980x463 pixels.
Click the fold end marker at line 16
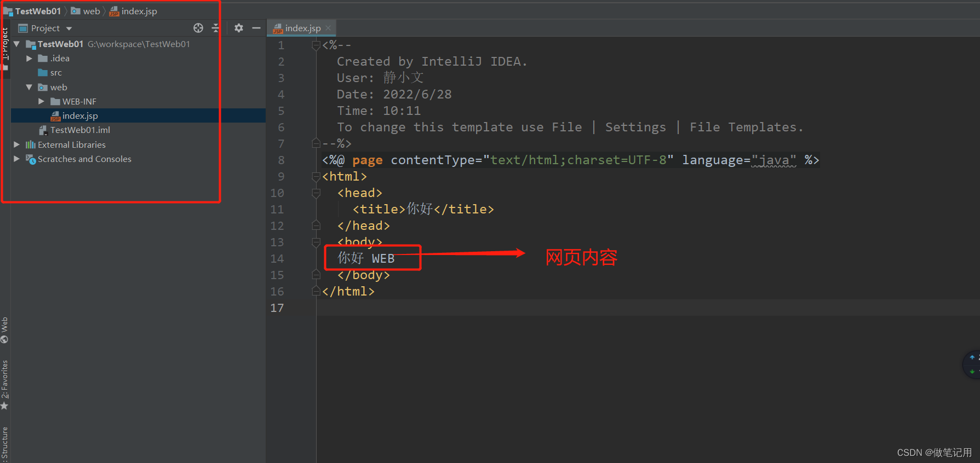(316, 291)
